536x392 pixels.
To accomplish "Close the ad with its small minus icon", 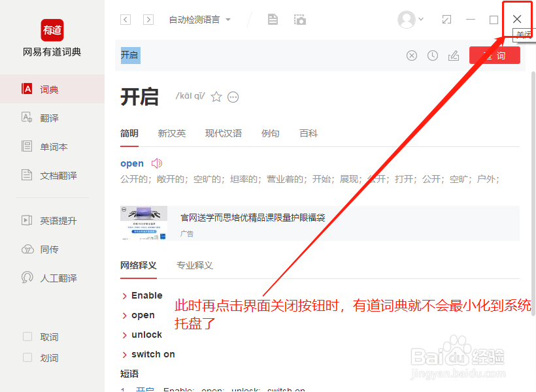I will pos(124,210).
